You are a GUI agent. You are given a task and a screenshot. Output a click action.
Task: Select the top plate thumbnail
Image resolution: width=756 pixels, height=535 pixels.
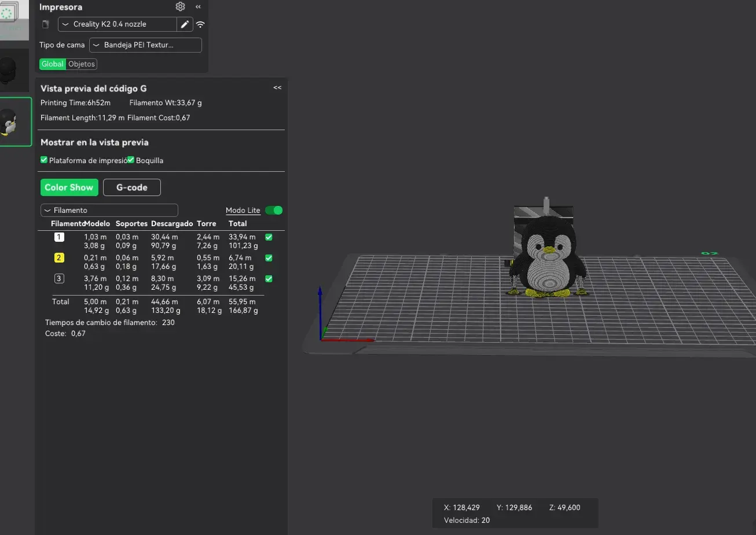[14, 20]
